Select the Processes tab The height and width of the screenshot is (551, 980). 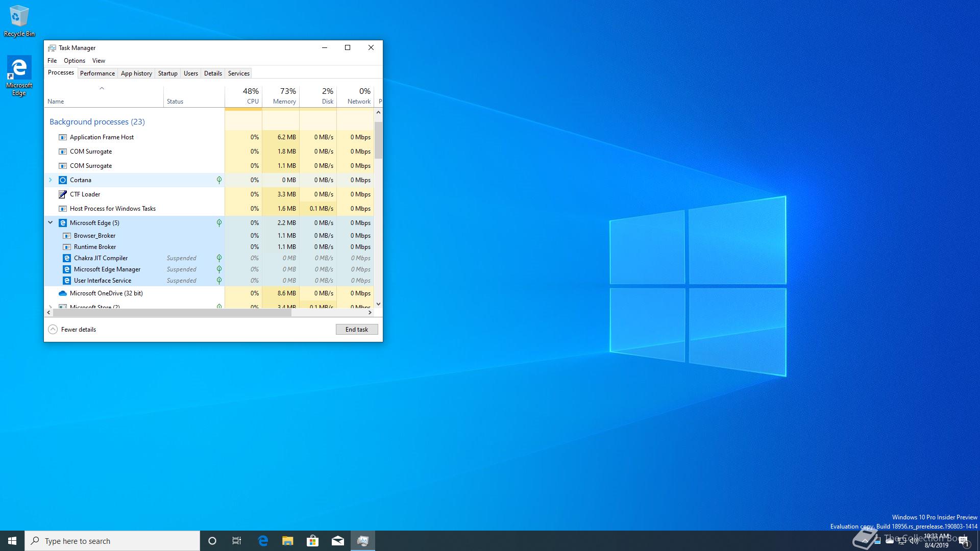tap(61, 72)
